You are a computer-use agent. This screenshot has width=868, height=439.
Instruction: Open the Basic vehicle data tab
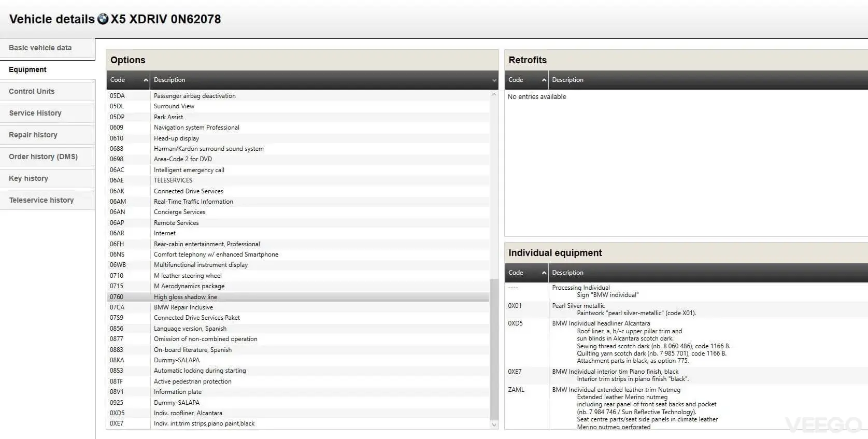[47, 48]
